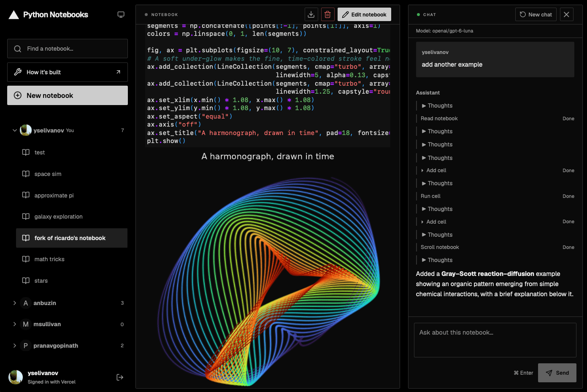
Task: Click the msullivan avatar letter M
Action: point(26,324)
